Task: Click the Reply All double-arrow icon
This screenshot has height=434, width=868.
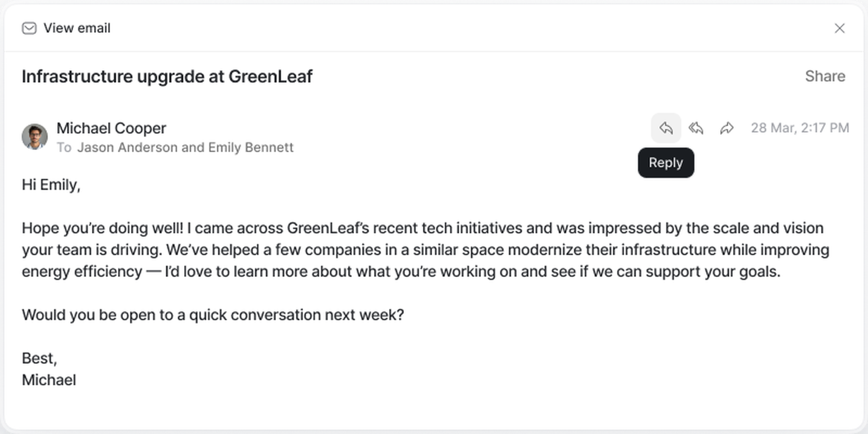Action: pyautogui.click(x=696, y=128)
